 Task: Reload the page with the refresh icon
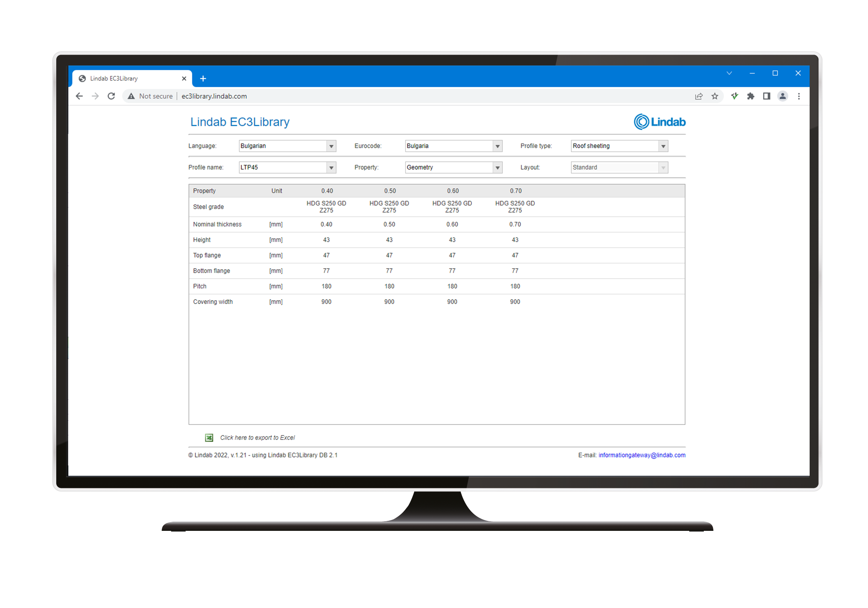click(111, 96)
